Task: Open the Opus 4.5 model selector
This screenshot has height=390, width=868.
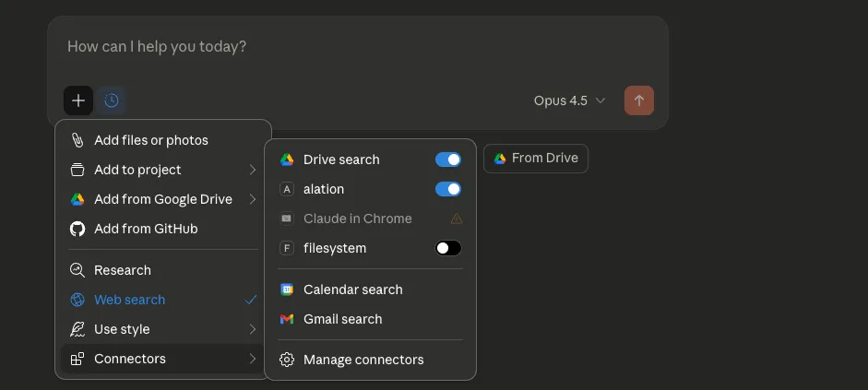Action: tap(569, 100)
